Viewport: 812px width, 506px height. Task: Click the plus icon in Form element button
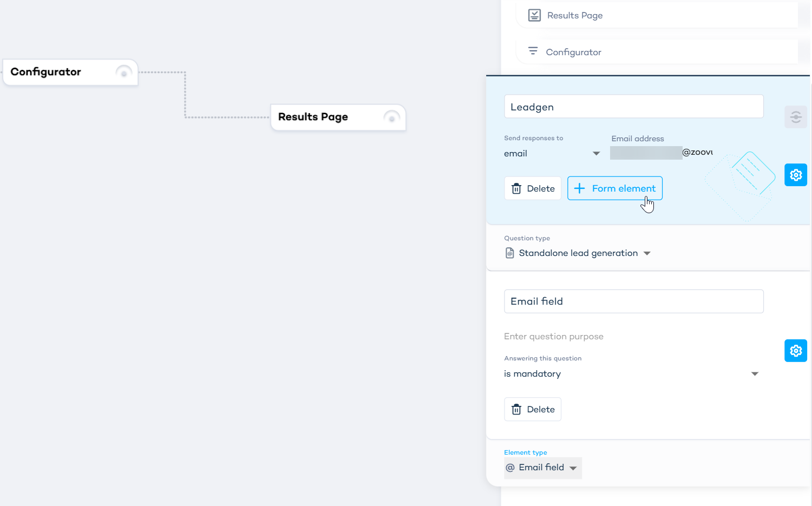[579, 188]
